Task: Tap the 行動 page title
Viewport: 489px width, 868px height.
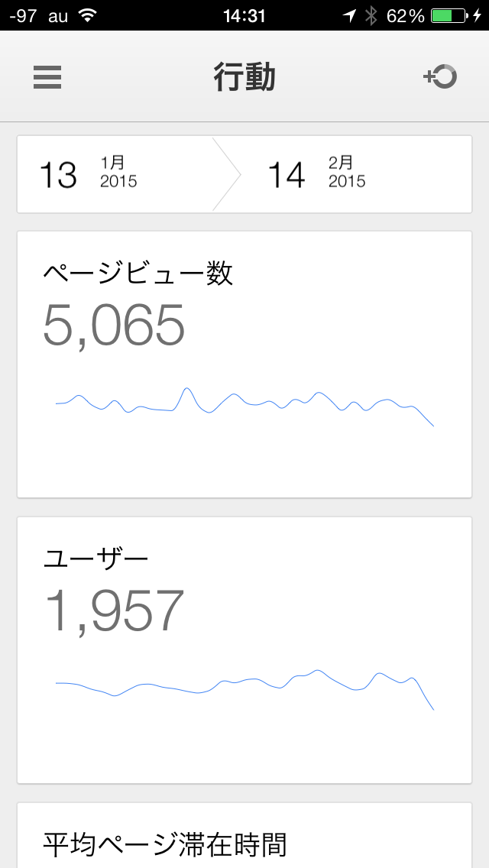Action: [x=244, y=77]
